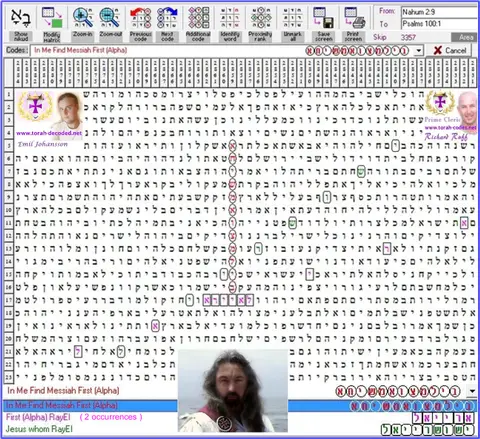Select matrix row header 12

tap(9, 236)
